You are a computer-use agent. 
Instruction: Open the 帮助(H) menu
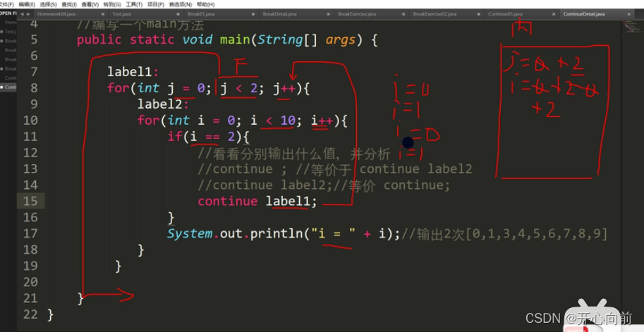(205, 4)
